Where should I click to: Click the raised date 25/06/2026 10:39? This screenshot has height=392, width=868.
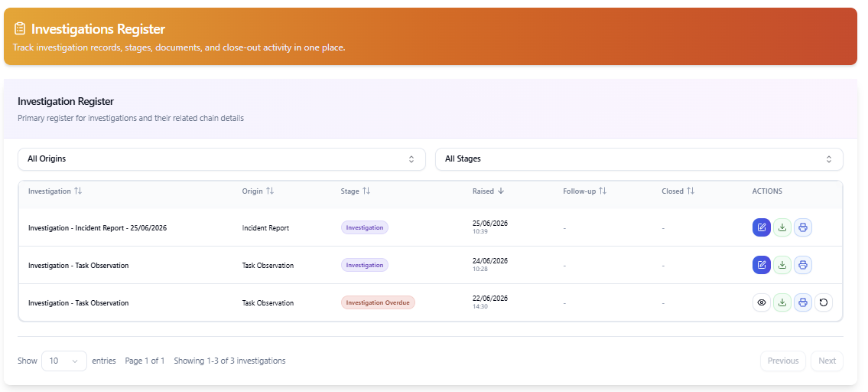(x=490, y=227)
